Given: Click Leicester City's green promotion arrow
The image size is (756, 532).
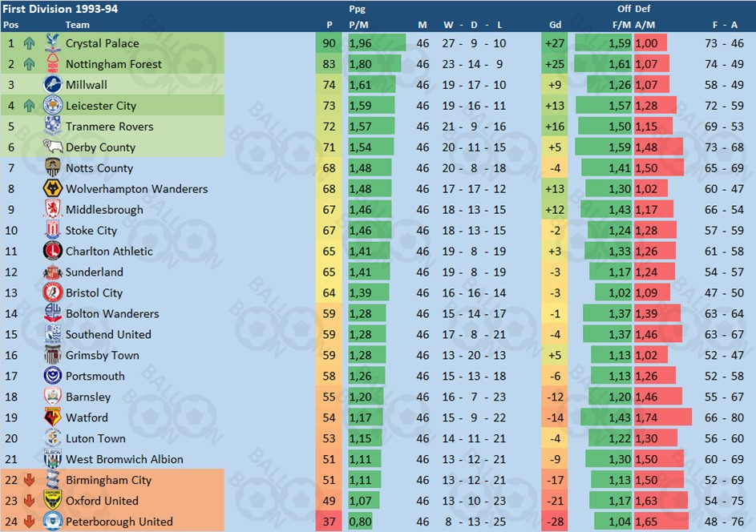Looking at the screenshot, I should click(29, 106).
